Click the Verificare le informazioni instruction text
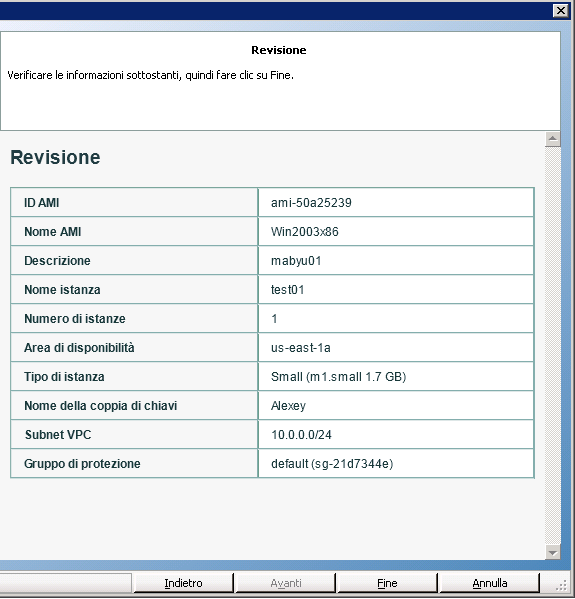This screenshot has height=599, width=575. point(151,75)
